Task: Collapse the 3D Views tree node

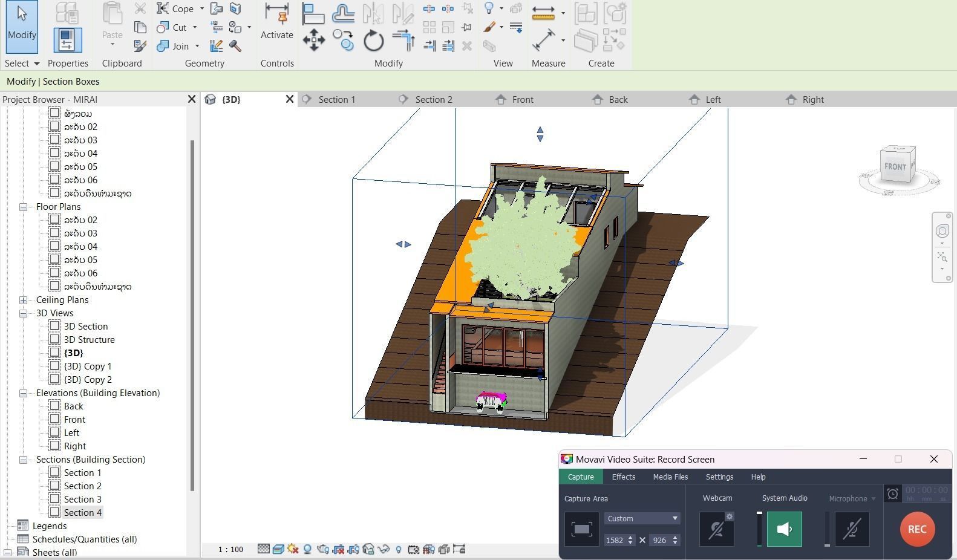Action: point(23,313)
